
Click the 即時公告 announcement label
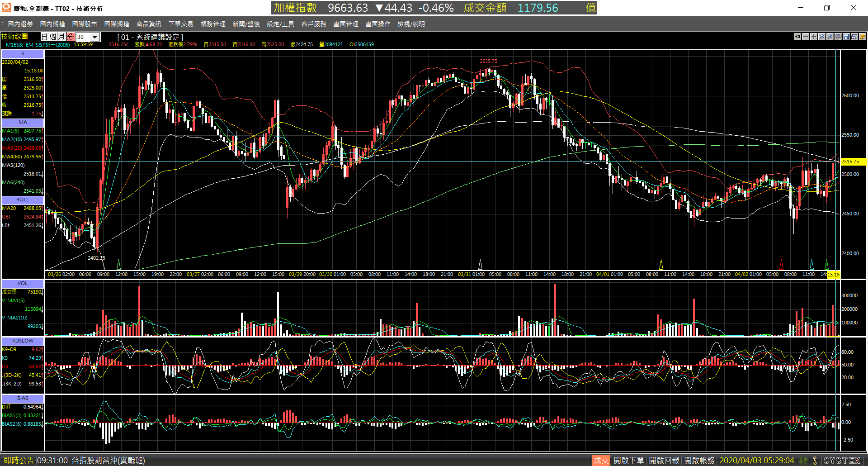click(x=19, y=461)
